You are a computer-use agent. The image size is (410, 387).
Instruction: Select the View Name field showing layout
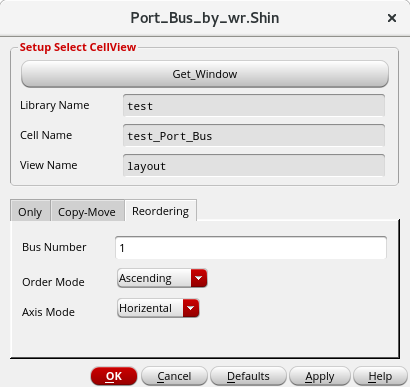coord(254,165)
